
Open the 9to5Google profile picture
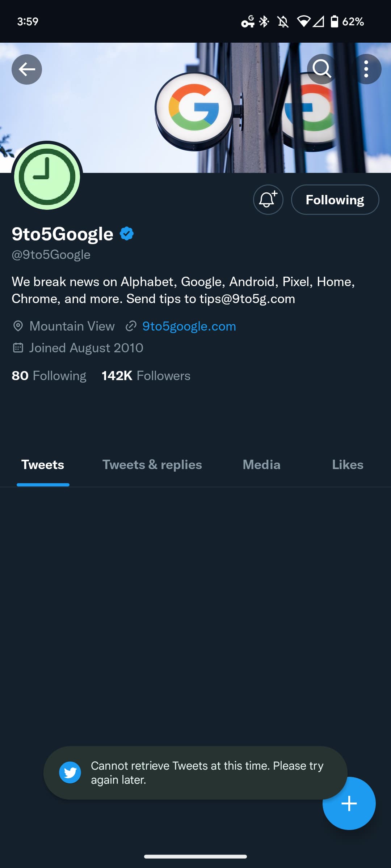(47, 176)
